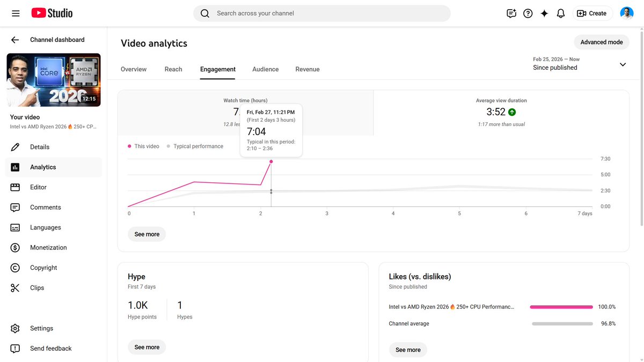Open the Since published date selector
This screenshot has height=362, width=644.
580,64
